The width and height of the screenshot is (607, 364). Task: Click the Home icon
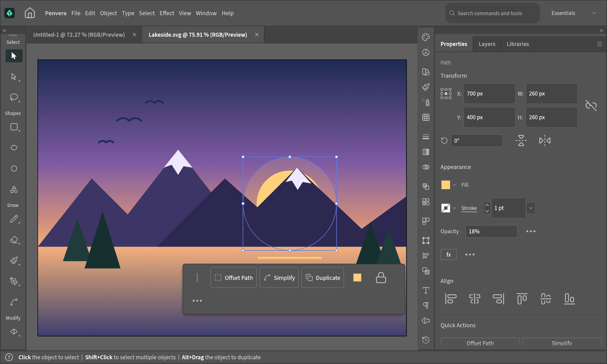point(30,13)
